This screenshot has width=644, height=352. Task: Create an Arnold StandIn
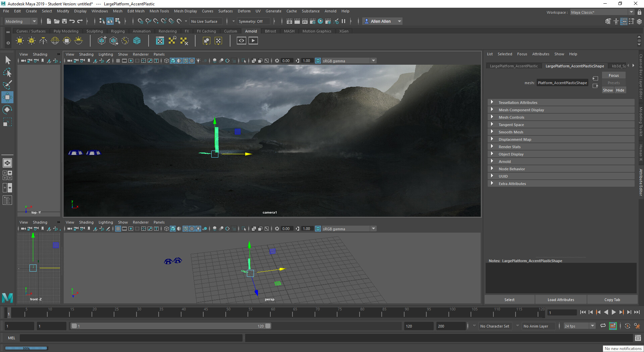[x=102, y=41]
